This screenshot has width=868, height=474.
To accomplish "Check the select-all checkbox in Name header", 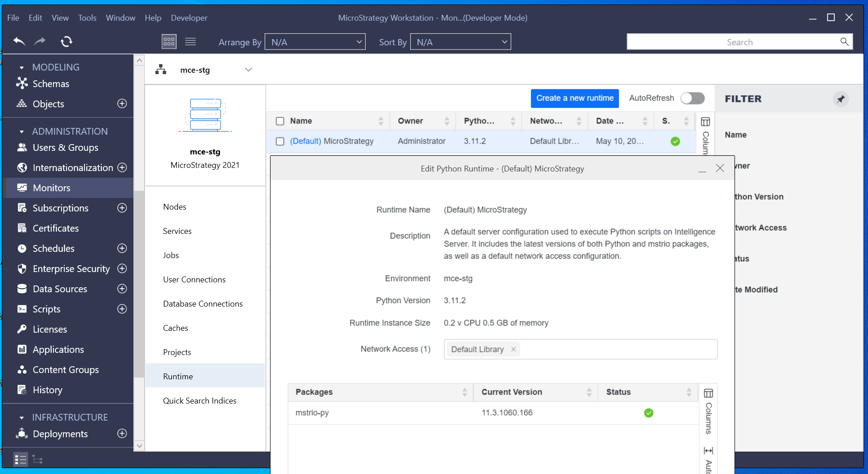I will pos(280,121).
